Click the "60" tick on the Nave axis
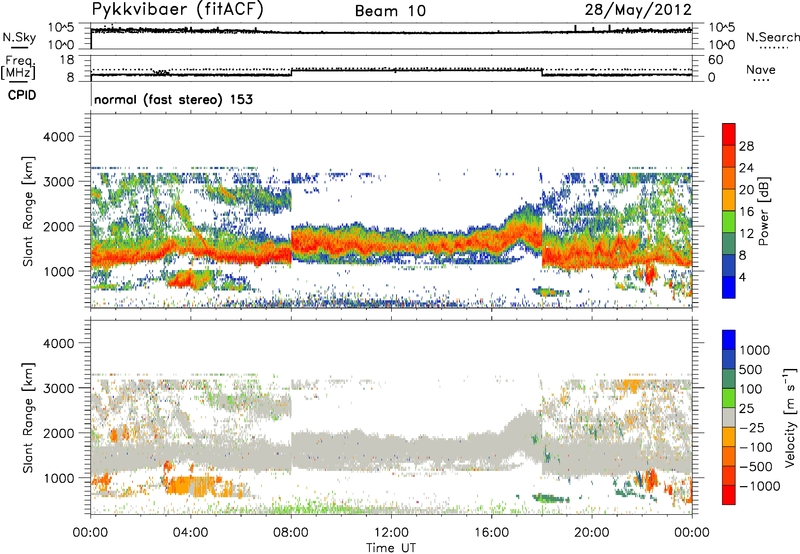The height and width of the screenshot is (554, 800). [x=716, y=60]
